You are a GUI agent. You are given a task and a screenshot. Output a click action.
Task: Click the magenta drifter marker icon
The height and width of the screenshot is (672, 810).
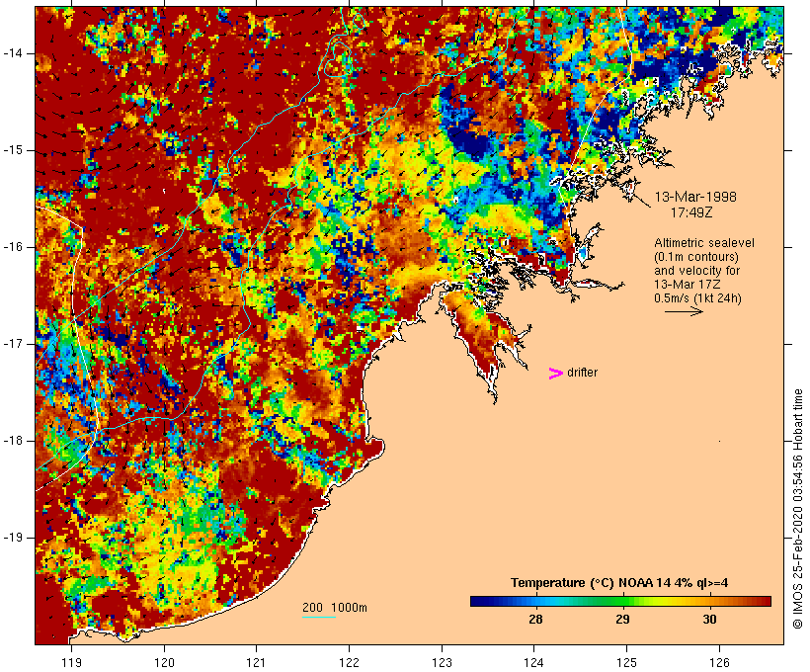pyautogui.click(x=555, y=374)
